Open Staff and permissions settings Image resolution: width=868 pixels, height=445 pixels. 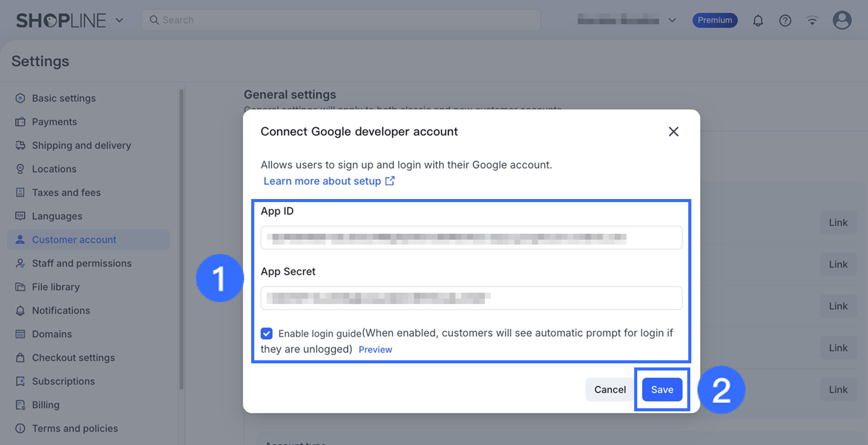pos(82,263)
